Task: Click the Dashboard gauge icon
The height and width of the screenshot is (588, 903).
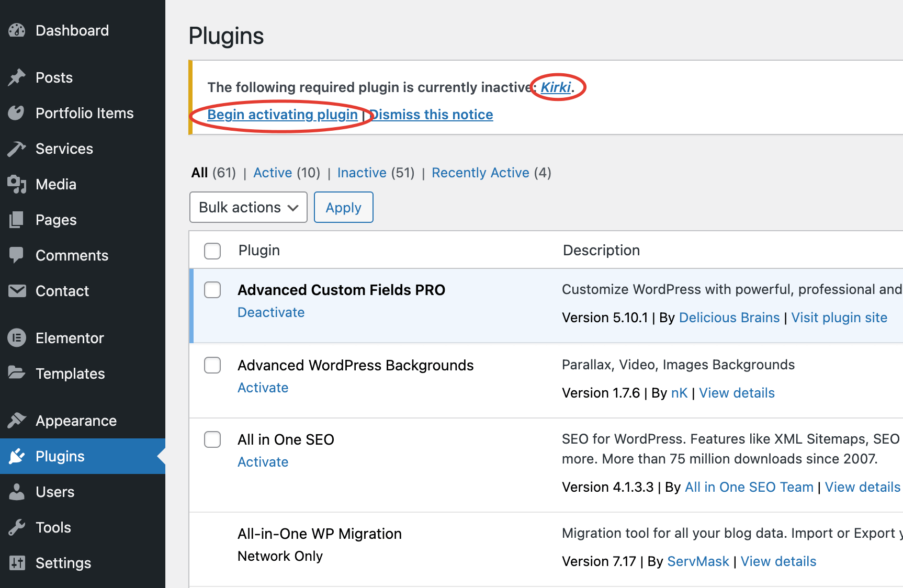Action: tap(17, 30)
